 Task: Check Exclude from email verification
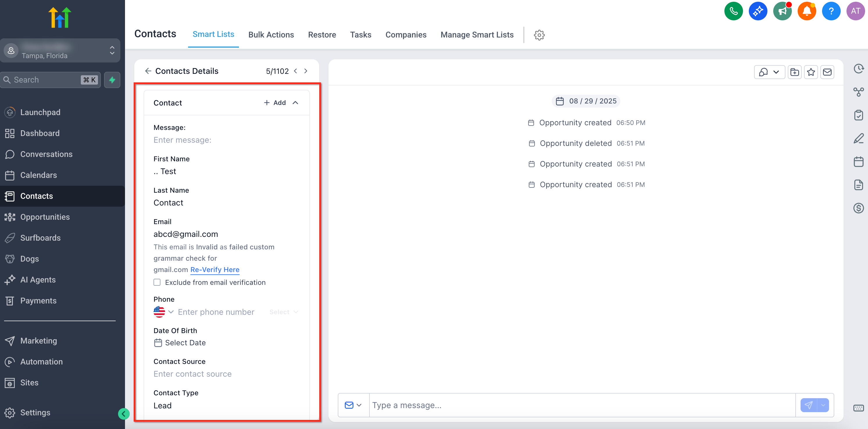point(157,283)
